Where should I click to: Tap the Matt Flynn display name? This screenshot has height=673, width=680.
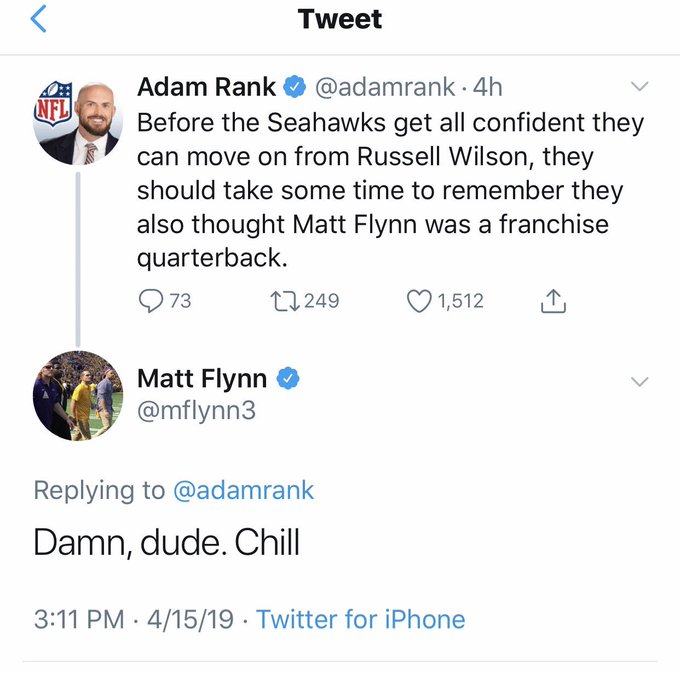pyautogui.click(x=201, y=379)
